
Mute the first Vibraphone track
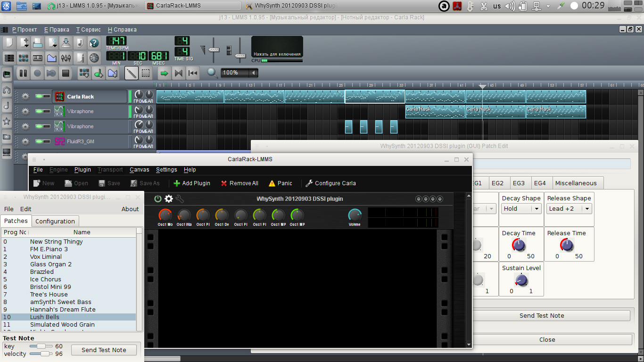[x=40, y=111]
